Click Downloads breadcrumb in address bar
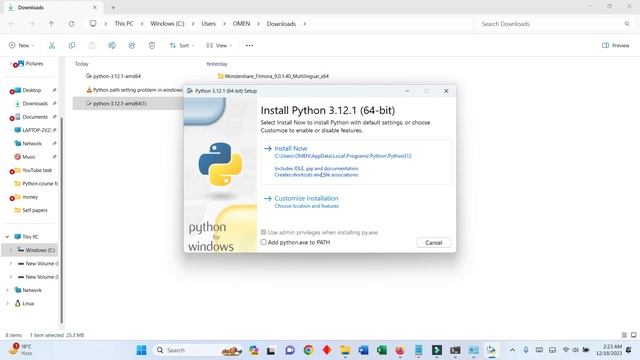640x360 pixels. click(x=281, y=24)
